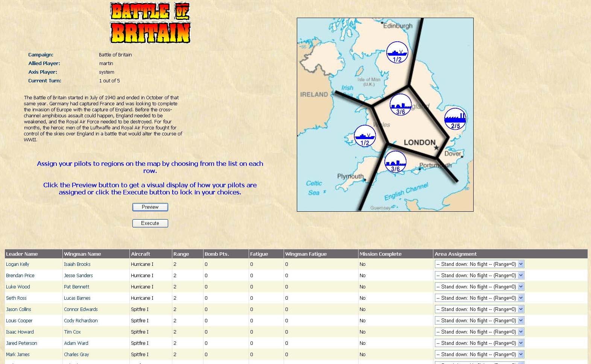Open leader Brendan Price's pilot link
591x364 pixels.
click(20, 276)
